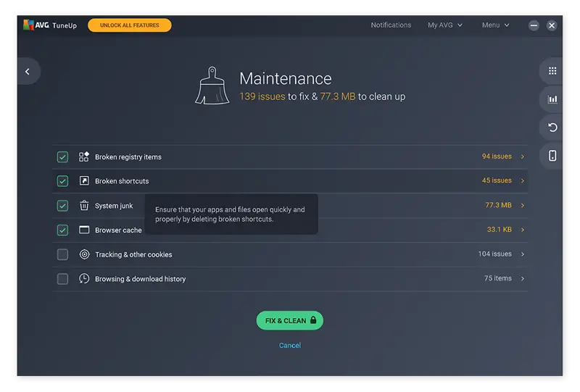The height and width of the screenshot is (392, 580).
Task: Click the AVG TuneUp logo
Action: click(x=50, y=25)
